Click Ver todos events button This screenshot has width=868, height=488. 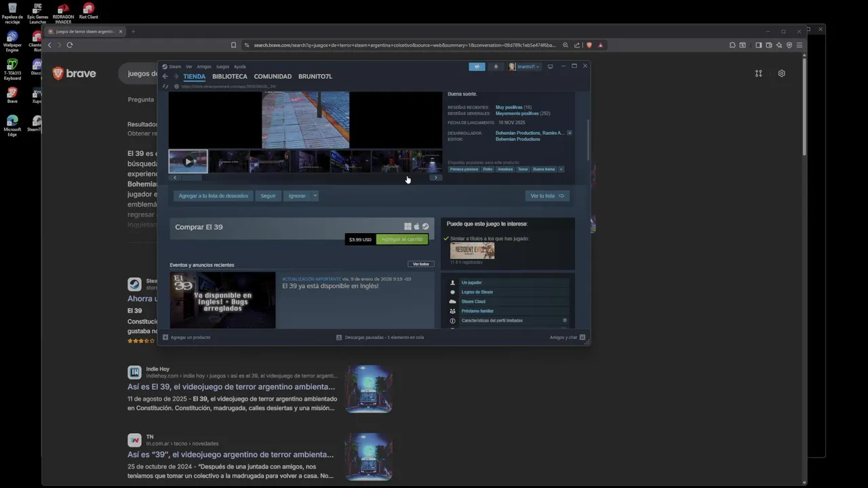pos(421,264)
